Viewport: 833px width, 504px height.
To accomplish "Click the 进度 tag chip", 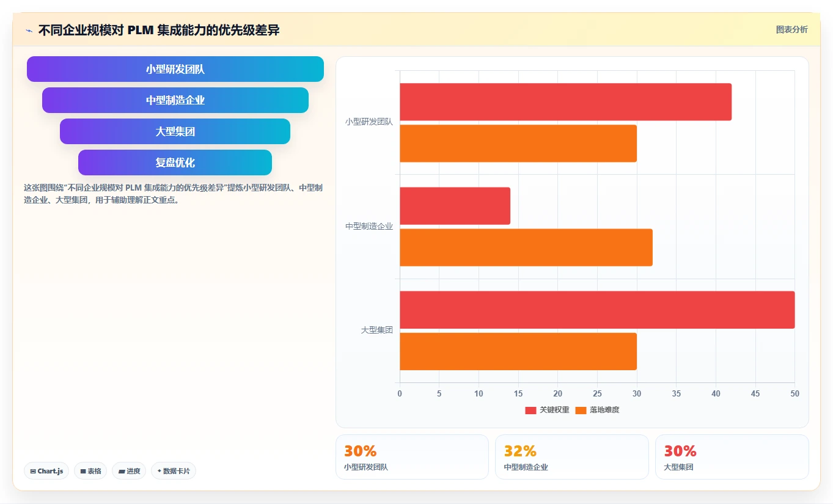I will [x=129, y=471].
